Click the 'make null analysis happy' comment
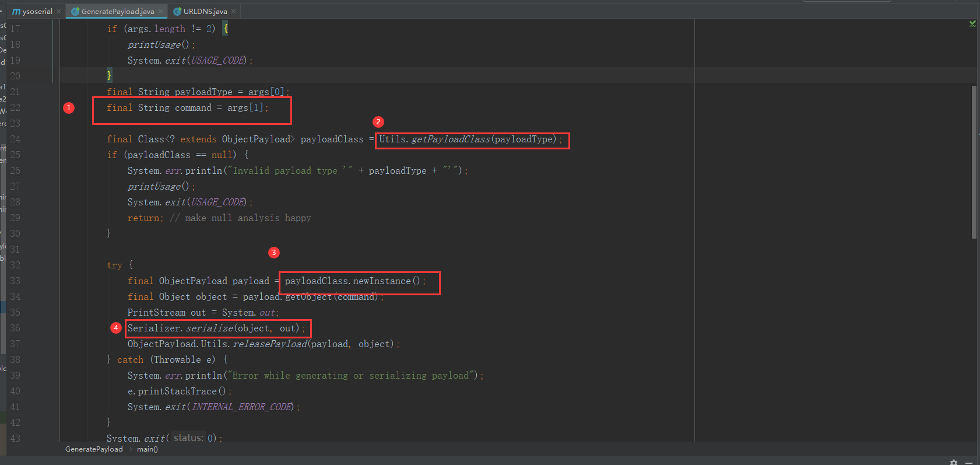 coord(241,218)
